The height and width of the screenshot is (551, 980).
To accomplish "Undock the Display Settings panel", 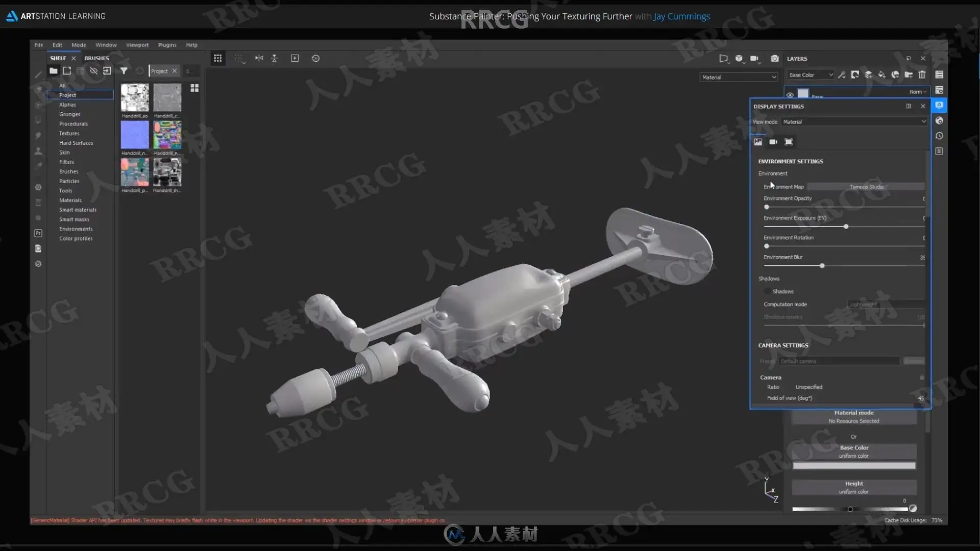I will click(909, 106).
